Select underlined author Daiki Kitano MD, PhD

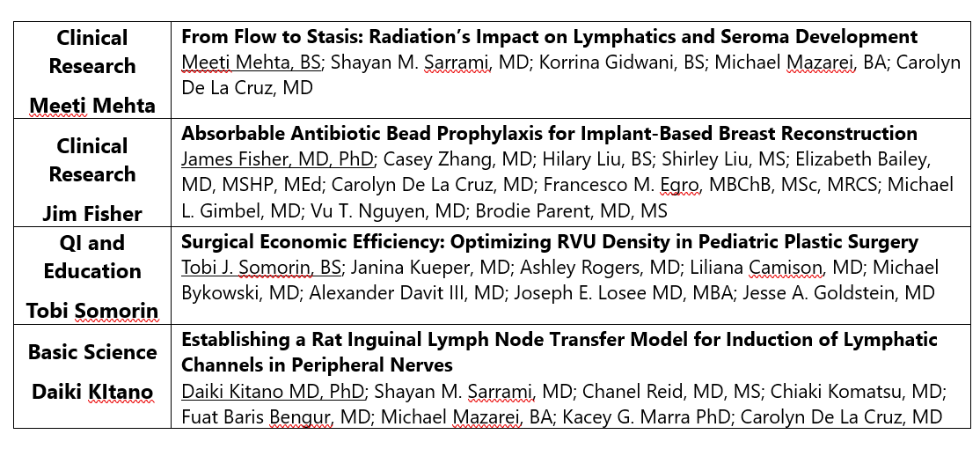pyautogui.click(x=273, y=392)
